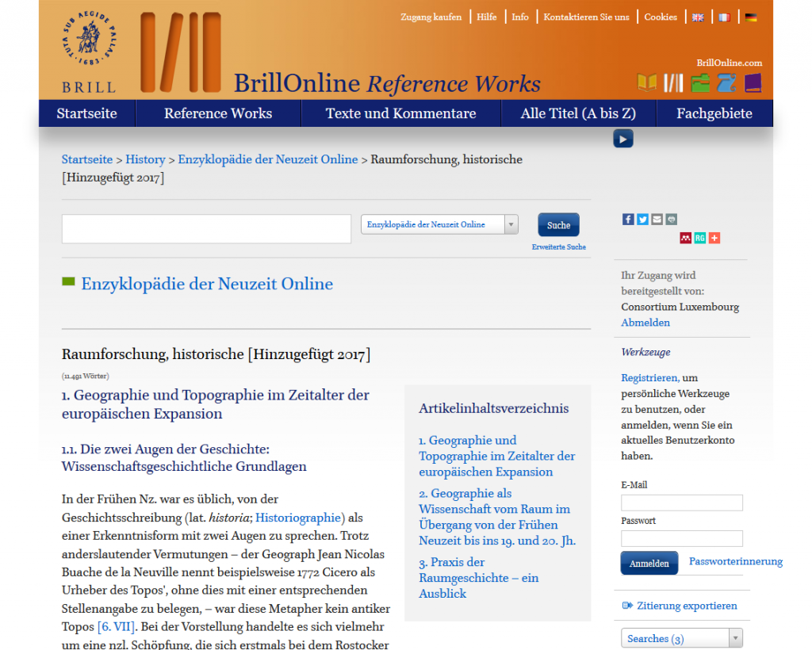Share the article on Twitter
Viewport: 812px width, 650px height.
click(x=642, y=220)
